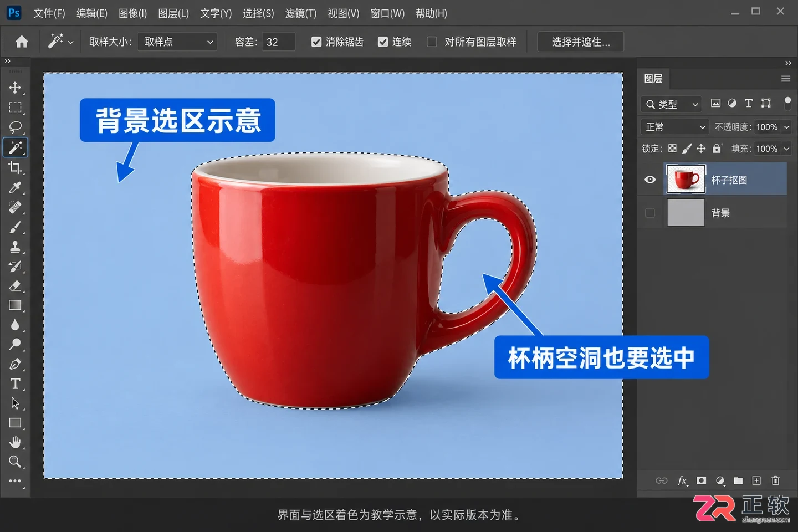Choose the Eraser tool
Viewport: 798px width, 532px height.
tap(15, 286)
